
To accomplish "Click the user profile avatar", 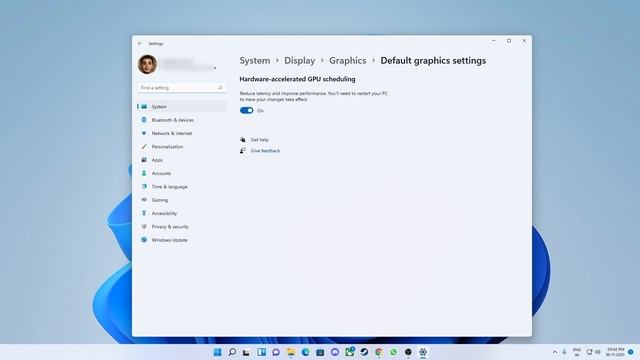I will point(147,64).
